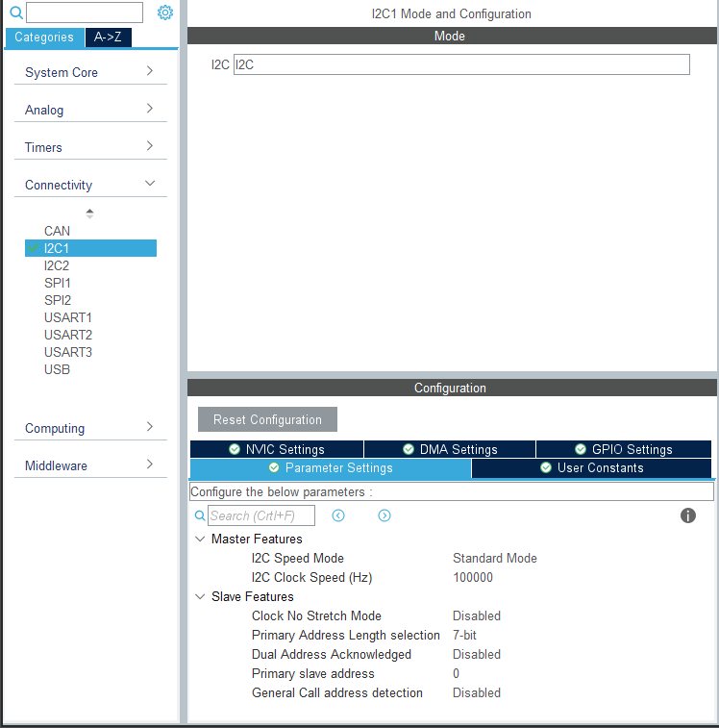Select I2C2 in the Connectivity list
This screenshot has height=728, width=719.
pyautogui.click(x=57, y=265)
